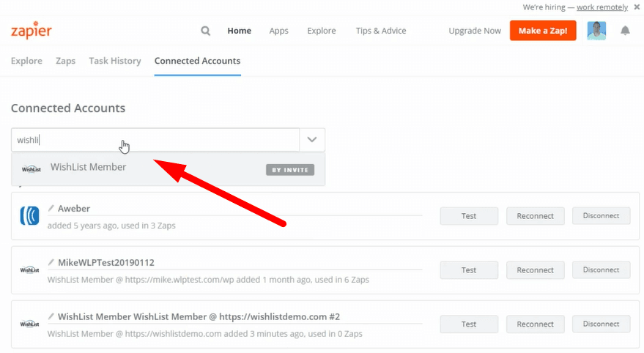Screen dimensions: 644x353
Task: Disconnect the wishlistdemo.com #2 account
Action: pyautogui.click(x=602, y=324)
